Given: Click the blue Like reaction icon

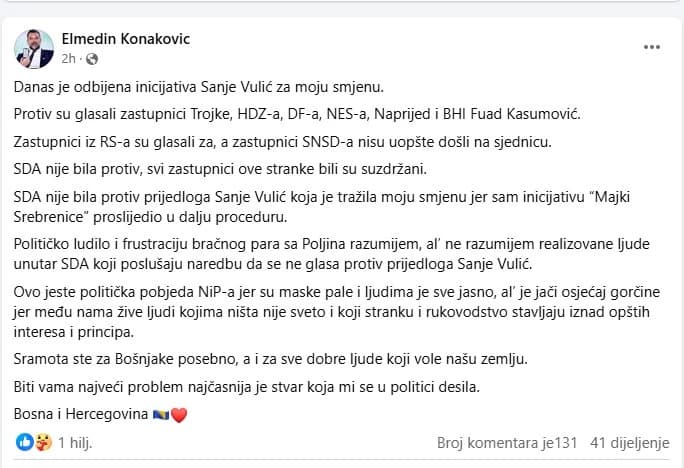Looking at the screenshot, I should tap(24, 442).
